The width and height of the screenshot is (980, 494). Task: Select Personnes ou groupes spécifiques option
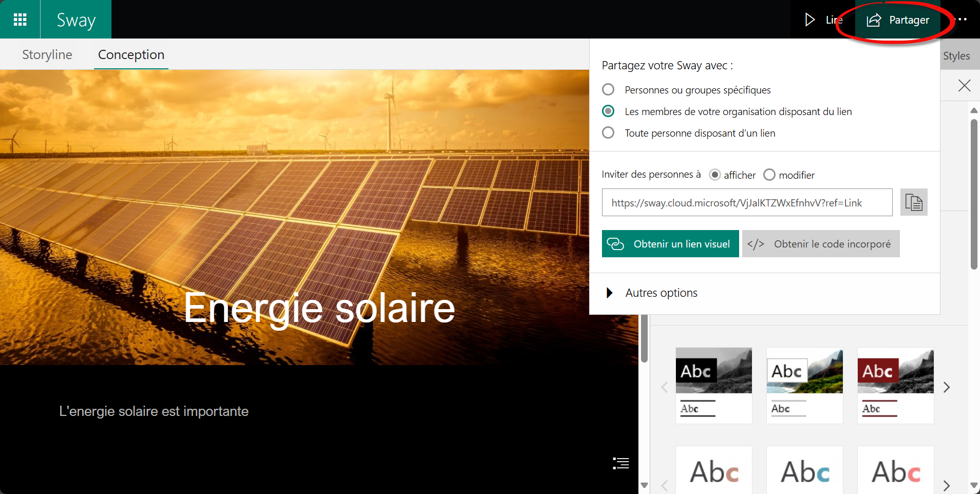(x=608, y=90)
